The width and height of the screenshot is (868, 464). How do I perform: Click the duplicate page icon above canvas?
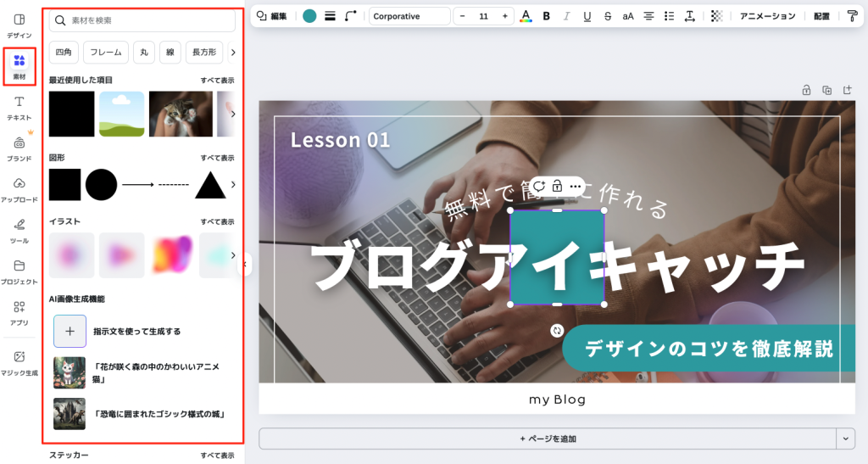826,90
